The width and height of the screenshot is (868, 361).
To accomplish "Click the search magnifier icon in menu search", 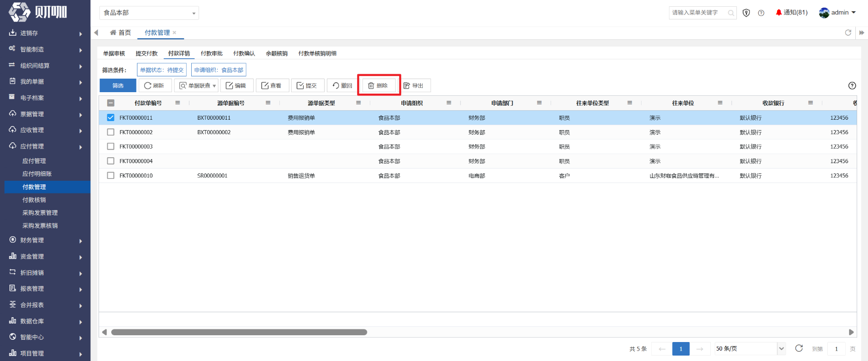I will tap(731, 13).
